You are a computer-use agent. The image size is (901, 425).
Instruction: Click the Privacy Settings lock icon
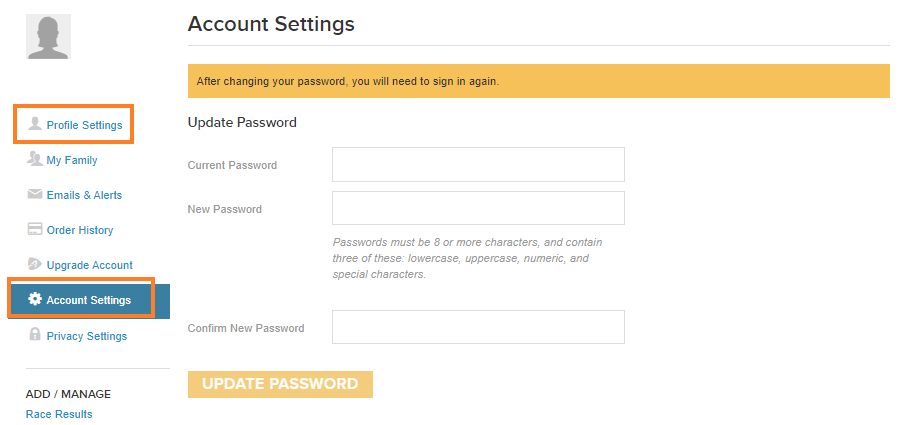tap(35, 334)
